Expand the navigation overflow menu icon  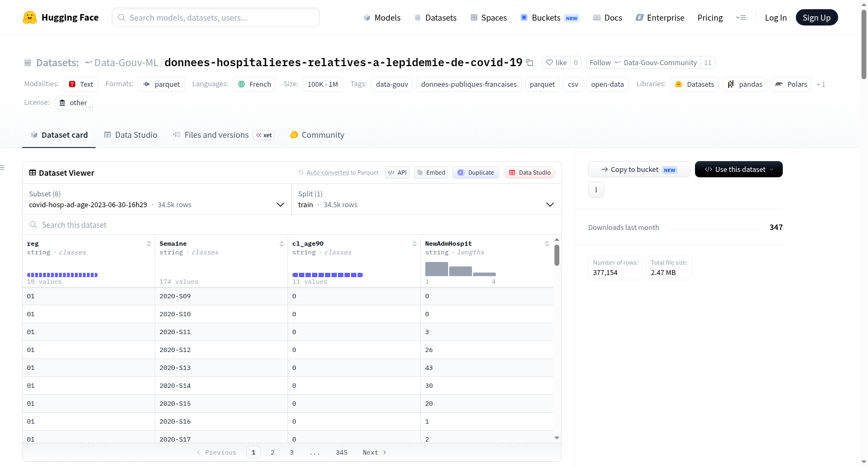(741, 17)
